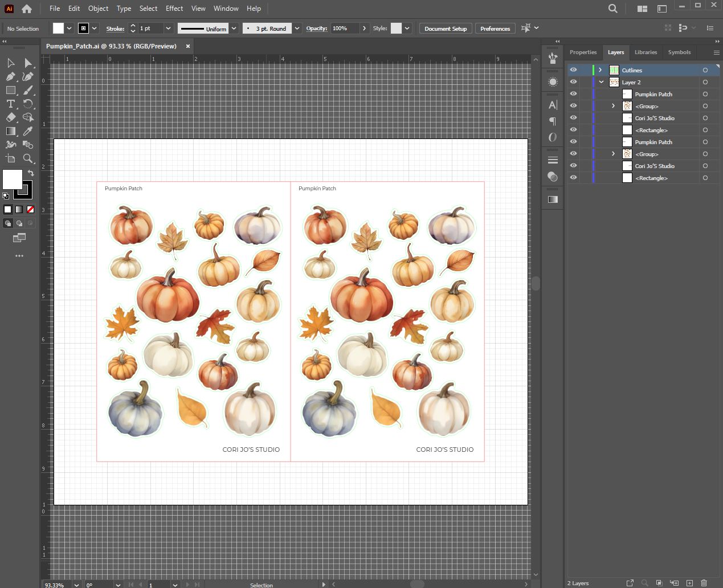Open the File menu
Viewport: 723px width, 588px height.
point(55,9)
